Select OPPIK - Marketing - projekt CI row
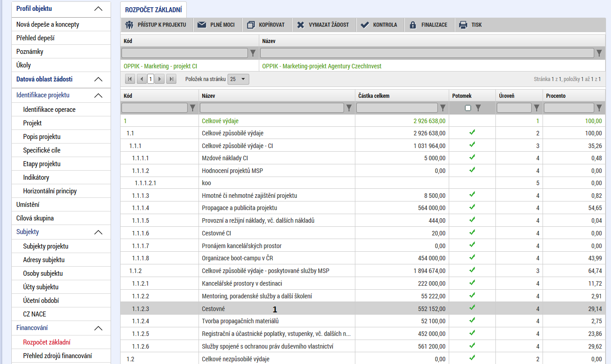 click(363, 66)
